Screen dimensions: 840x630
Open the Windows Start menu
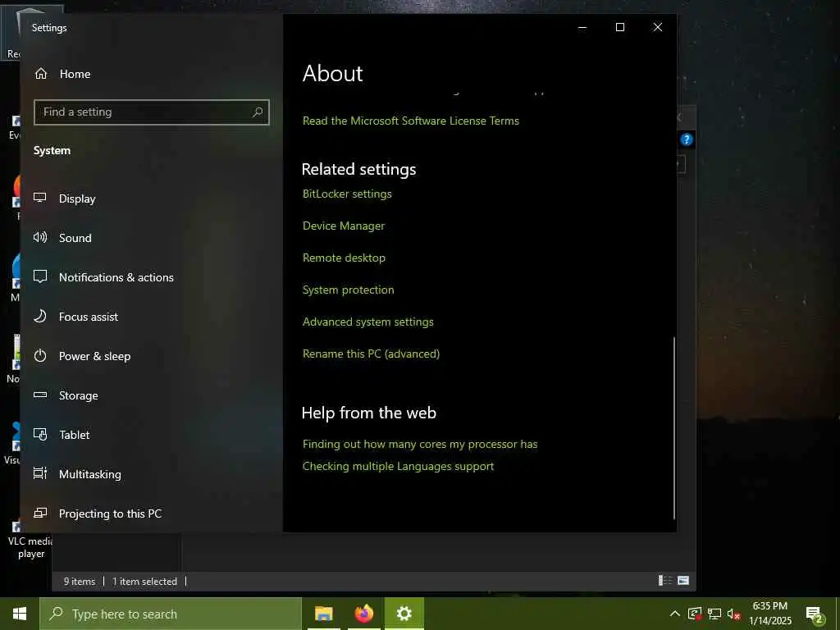20,614
